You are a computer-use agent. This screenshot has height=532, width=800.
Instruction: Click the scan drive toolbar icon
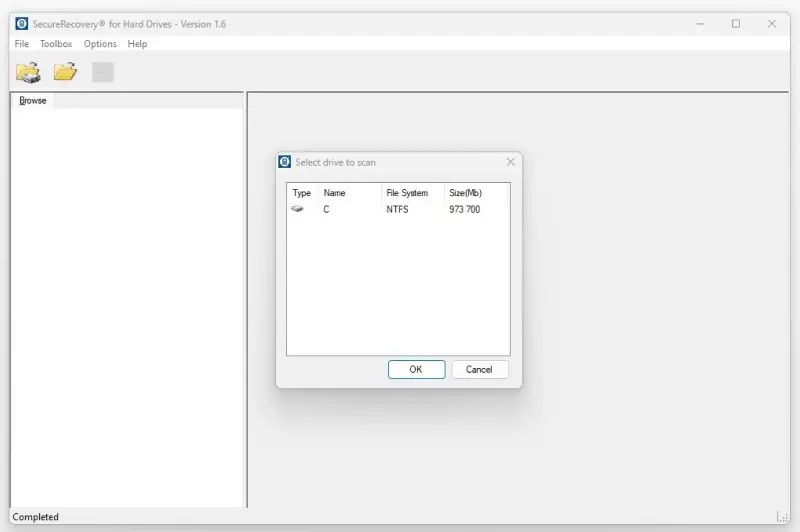[x=28, y=72]
